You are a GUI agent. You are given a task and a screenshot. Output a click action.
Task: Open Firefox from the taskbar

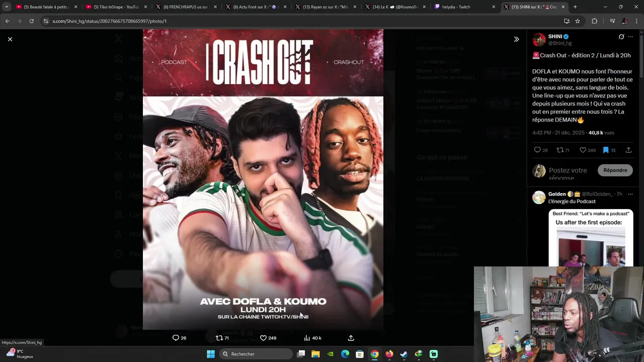pyautogui.click(x=389, y=354)
